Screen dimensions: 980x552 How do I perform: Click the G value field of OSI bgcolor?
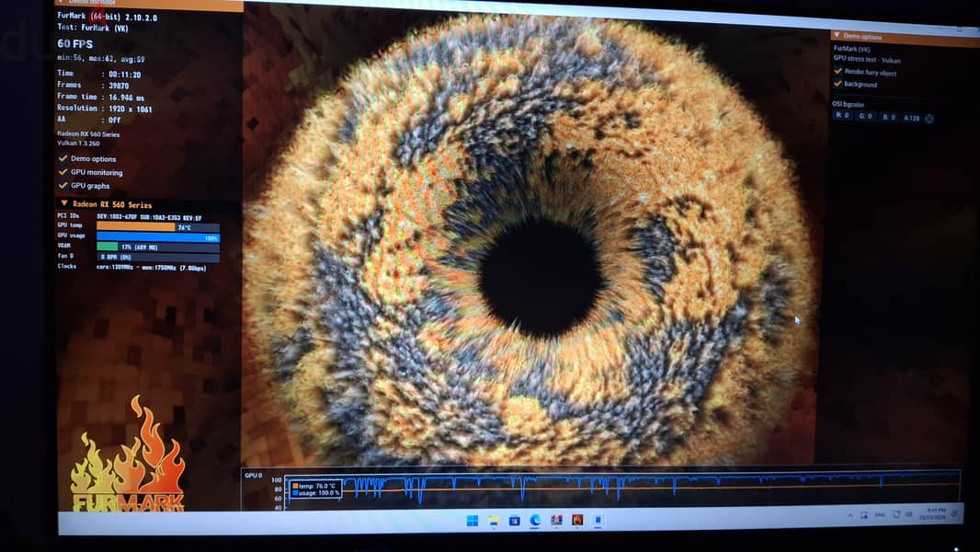pos(866,116)
